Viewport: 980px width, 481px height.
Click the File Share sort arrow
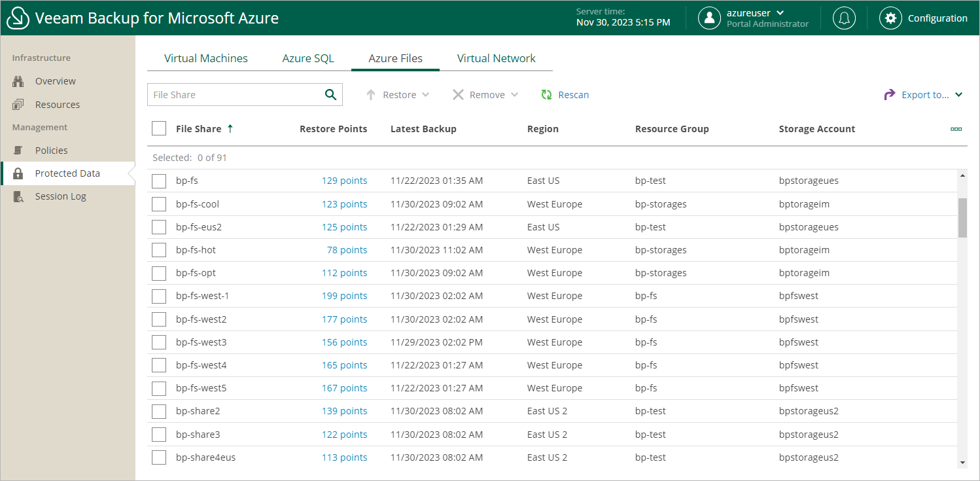230,129
